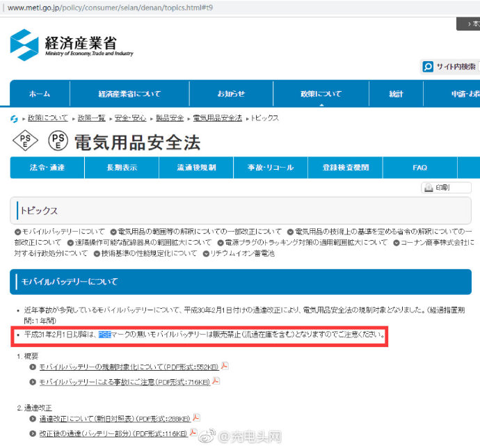
Task: Click the METI logo at top left
Action: pyautogui.click(x=25, y=45)
